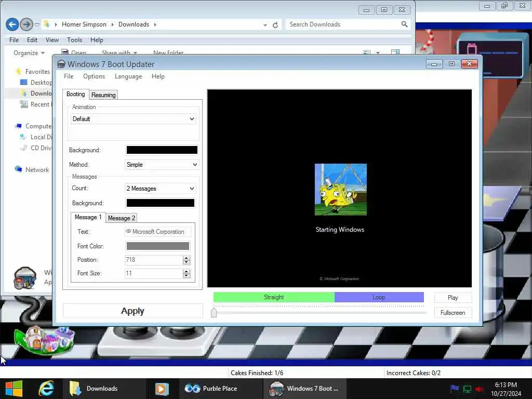
Task: Click the arrow after Homer Simpson breadcrumb
Action: point(112,24)
